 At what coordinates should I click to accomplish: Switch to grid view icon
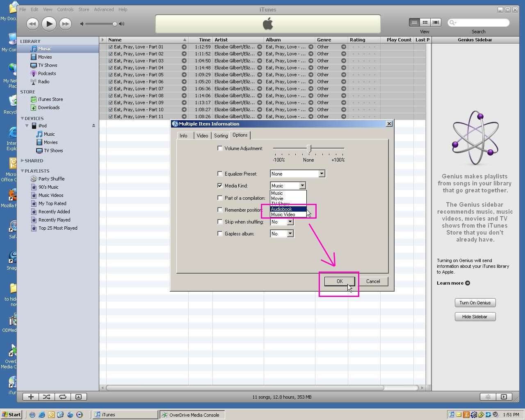point(425,23)
